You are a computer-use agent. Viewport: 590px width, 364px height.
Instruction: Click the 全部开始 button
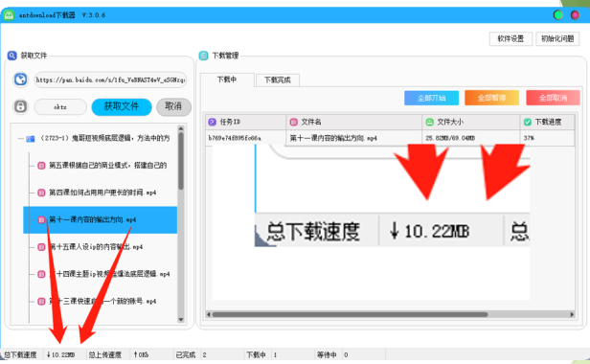(x=432, y=98)
